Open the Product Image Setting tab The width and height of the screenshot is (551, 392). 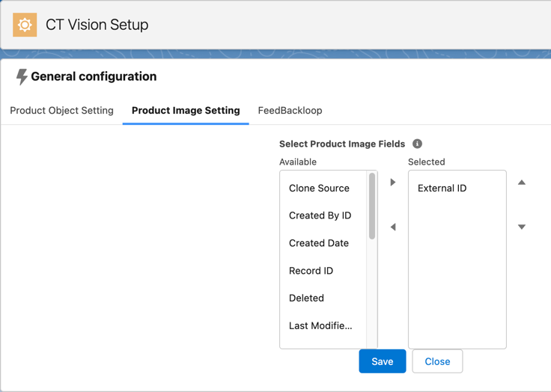(186, 111)
